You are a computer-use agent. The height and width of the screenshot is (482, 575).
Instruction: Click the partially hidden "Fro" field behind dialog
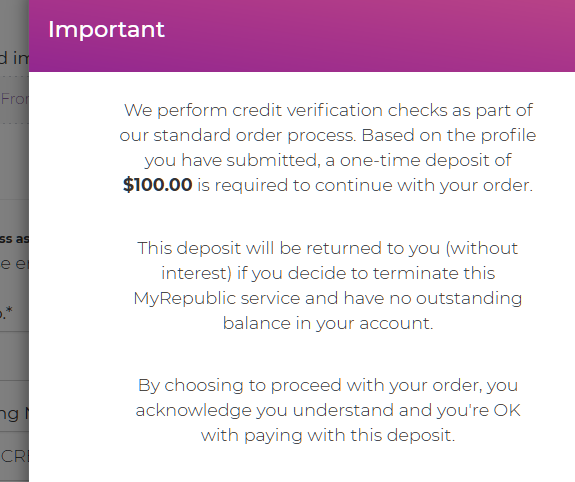14,99
